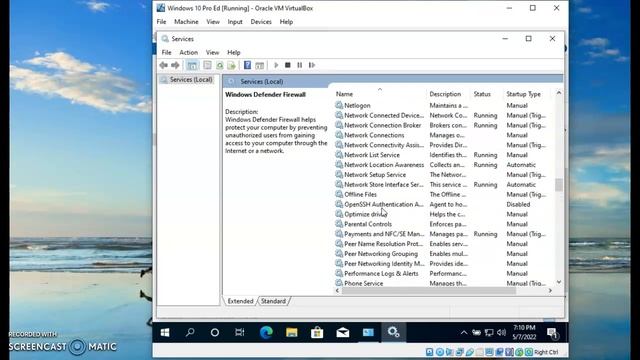Select the Parental Controls service
This screenshot has width=640, height=360.
click(442, 224)
